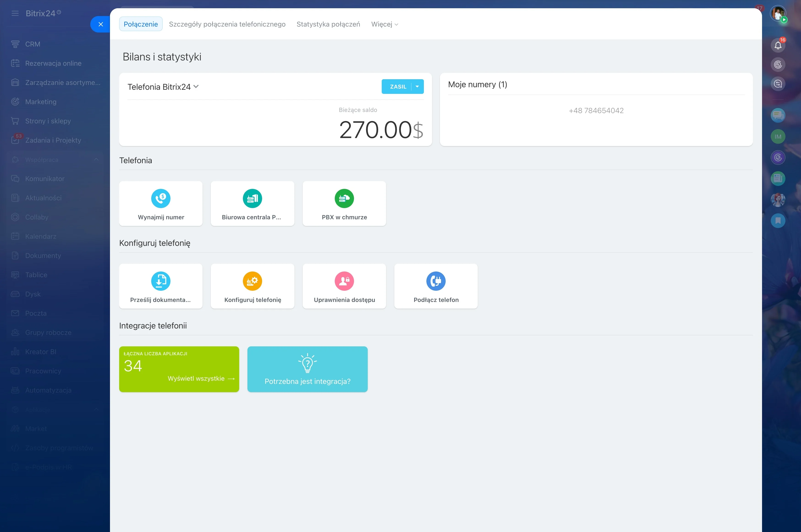This screenshot has height=532, width=801.
Task: Click the Bilans i statystyki heading
Action: pyautogui.click(x=162, y=57)
